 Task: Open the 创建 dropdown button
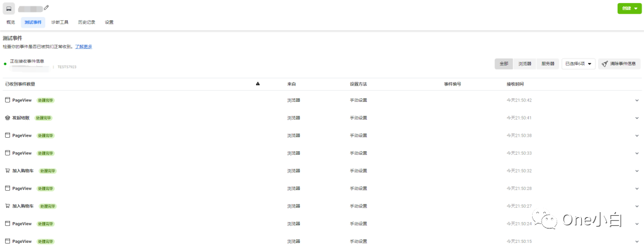click(629, 8)
